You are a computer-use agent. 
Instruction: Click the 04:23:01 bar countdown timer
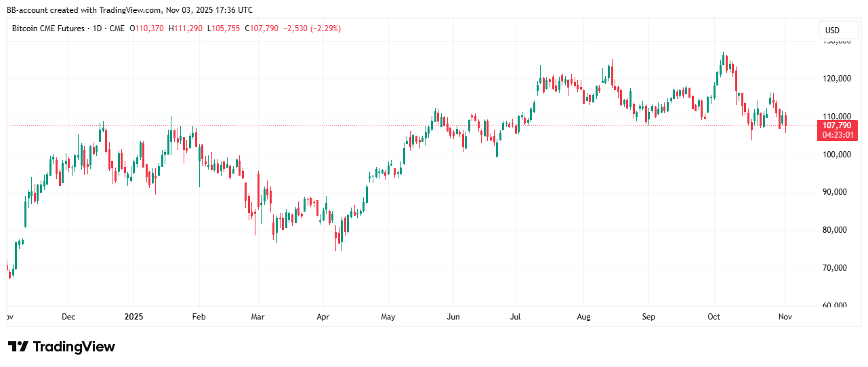coord(838,135)
